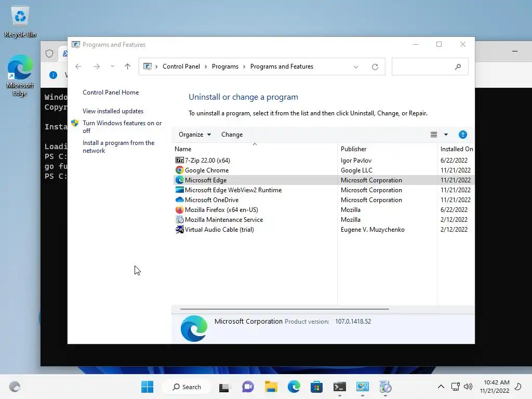Select the Google Chrome row
532x399 pixels.
[324, 170]
